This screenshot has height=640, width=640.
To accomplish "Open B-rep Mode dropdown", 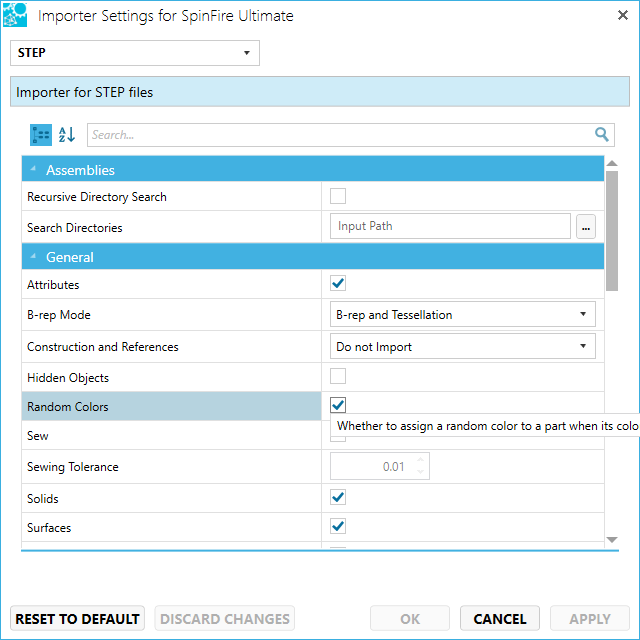I will (x=462, y=314).
